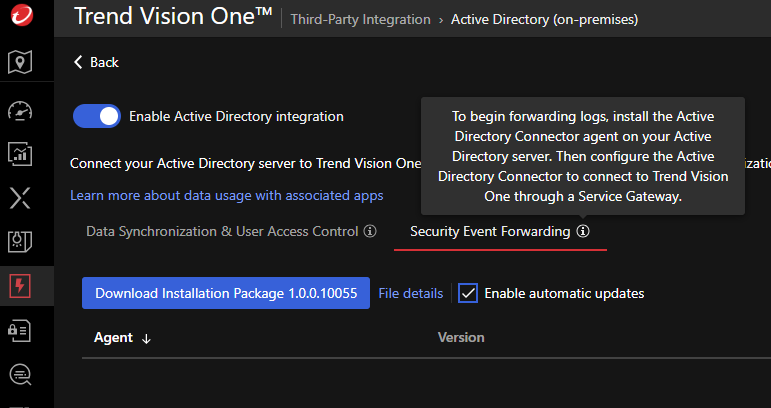The height and width of the screenshot is (408, 771).
Task: Click the Trend Micro logo icon
Action: tap(21, 18)
